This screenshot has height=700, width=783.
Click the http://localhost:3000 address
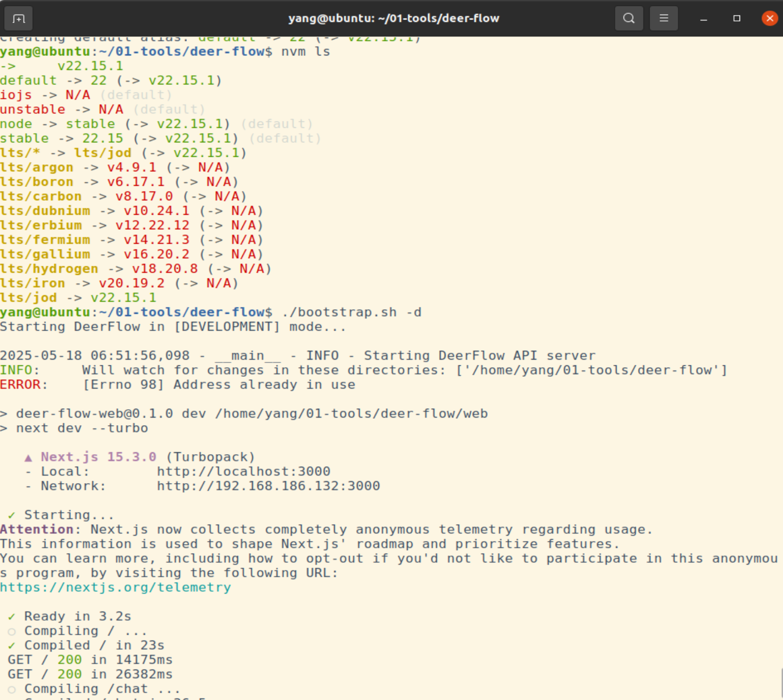[243, 471]
